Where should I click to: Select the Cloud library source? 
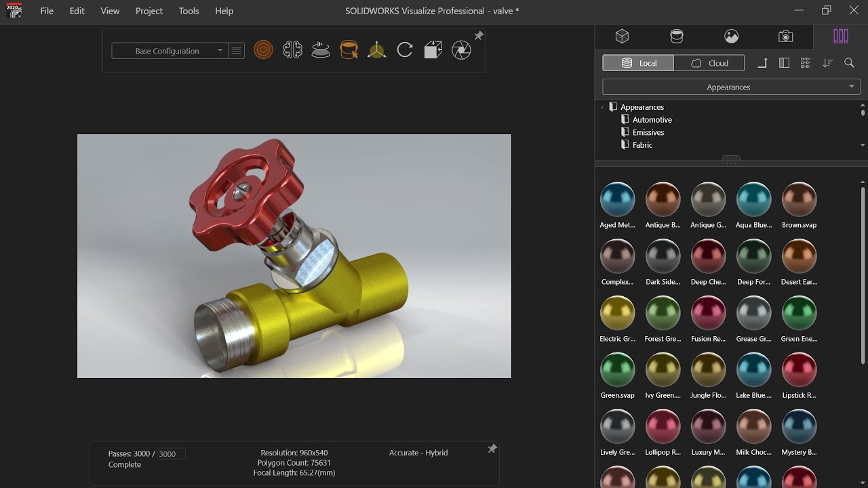[709, 63]
